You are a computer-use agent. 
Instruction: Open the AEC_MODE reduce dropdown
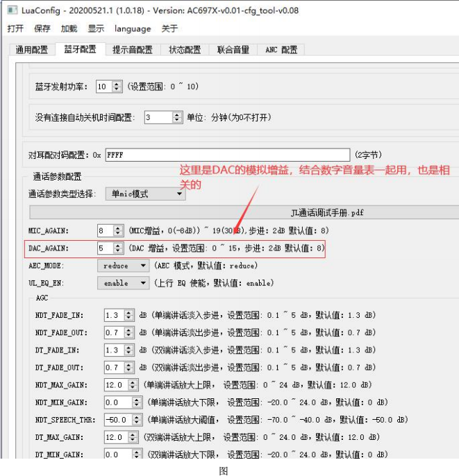coord(124,266)
